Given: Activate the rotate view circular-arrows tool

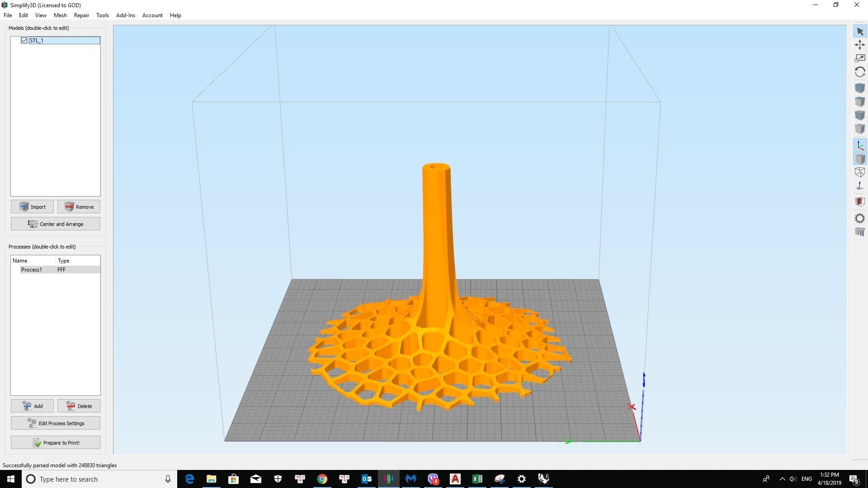Looking at the screenshot, I should (860, 72).
